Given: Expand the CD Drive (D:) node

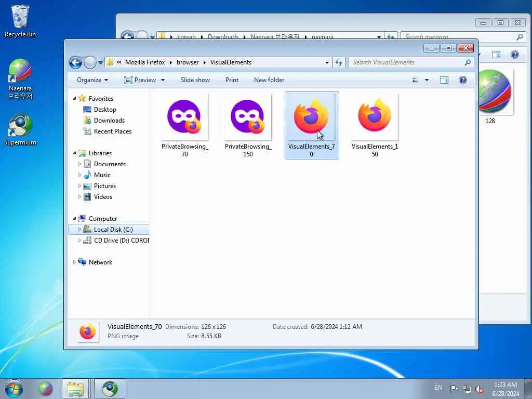Looking at the screenshot, I should coord(79,240).
